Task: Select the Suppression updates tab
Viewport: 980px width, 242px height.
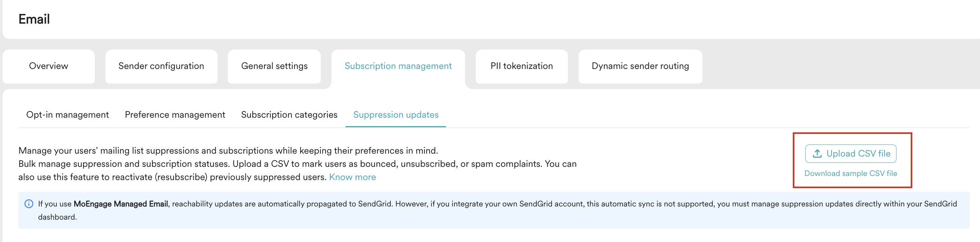Action: [x=396, y=114]
